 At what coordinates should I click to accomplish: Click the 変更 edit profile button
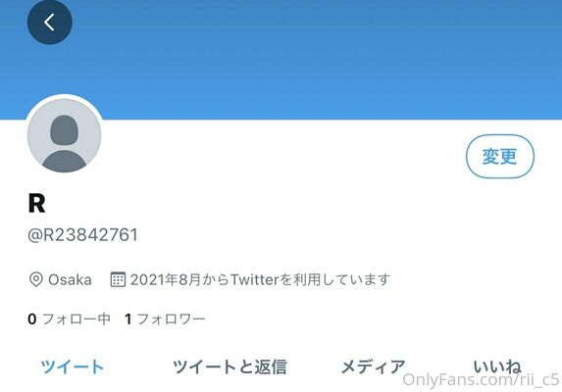[499, 156]
